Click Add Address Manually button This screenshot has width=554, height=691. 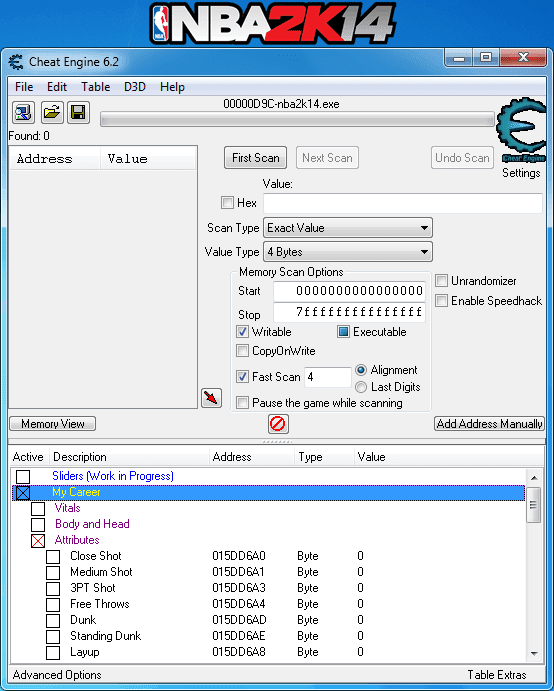pyautogui.click(x=489, y=424)
